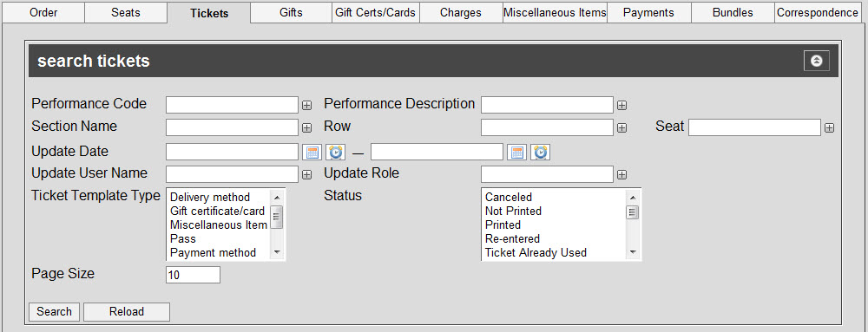Click the Search button

(54, 311)
